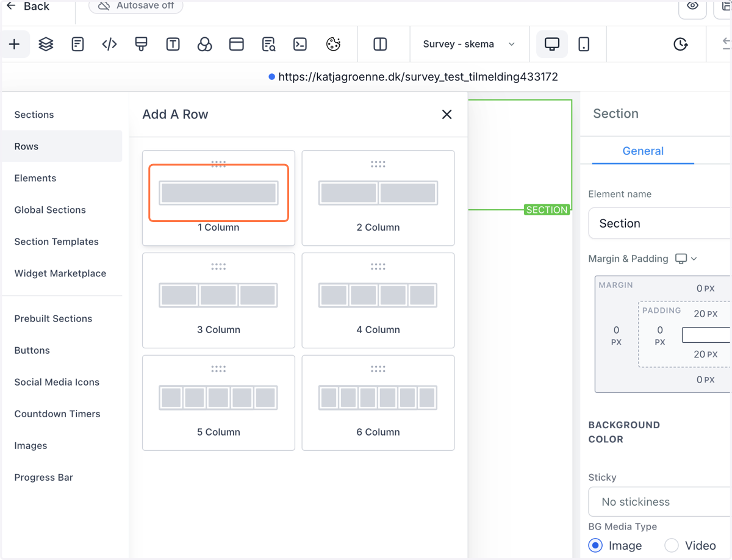Select the 4 Column row layout

[378, 301]
